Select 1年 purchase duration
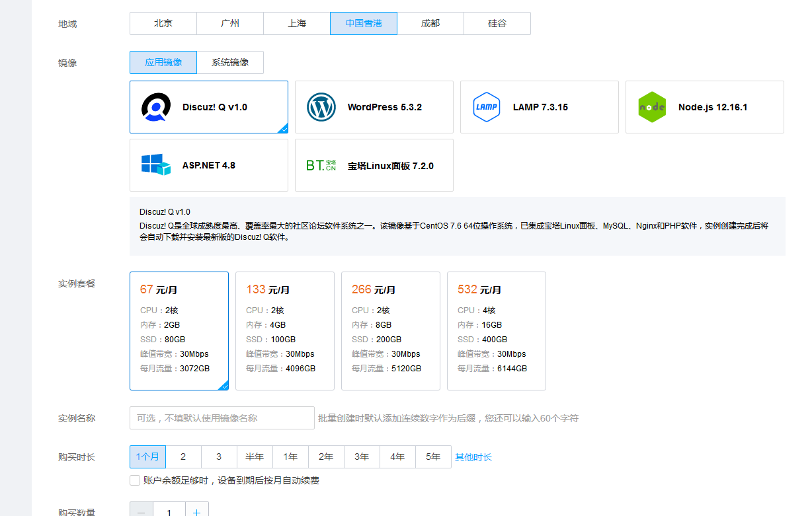This screenshot has height=516, width=812. (290, 457)
